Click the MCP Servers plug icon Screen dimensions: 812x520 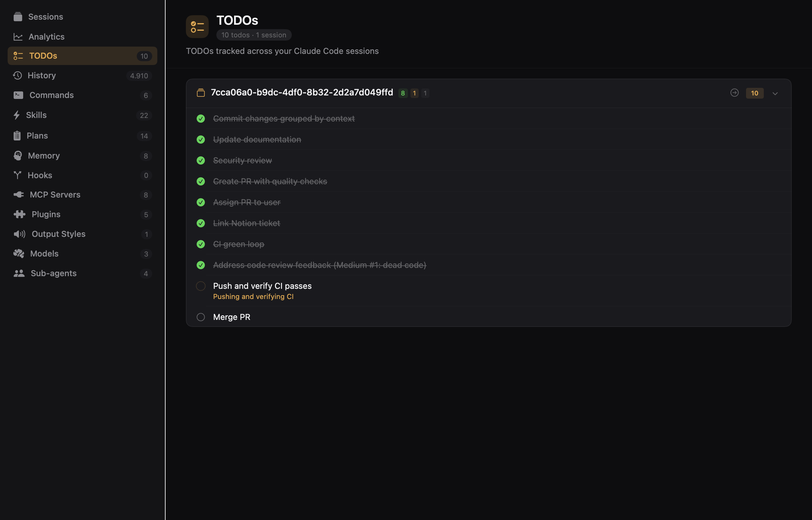click(19, 194)
